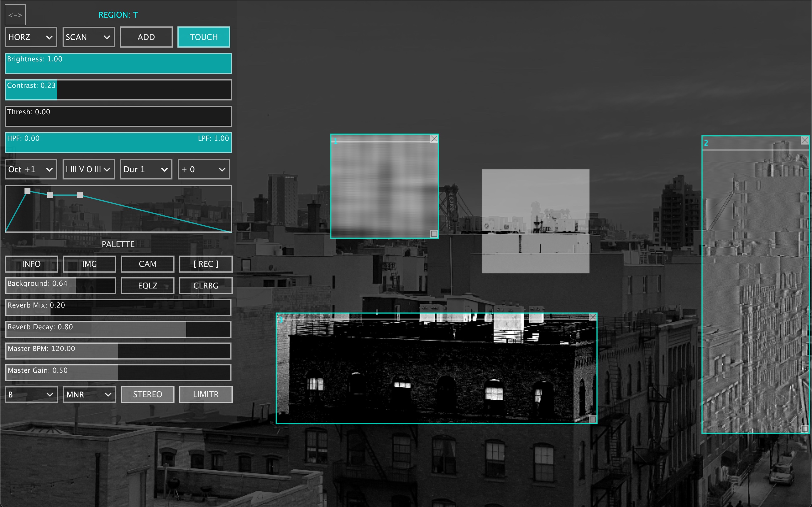Click resize handle of region 2
The height and width of the screenshot is (507, 812).
pyautogui.click(x=805, y=429)
